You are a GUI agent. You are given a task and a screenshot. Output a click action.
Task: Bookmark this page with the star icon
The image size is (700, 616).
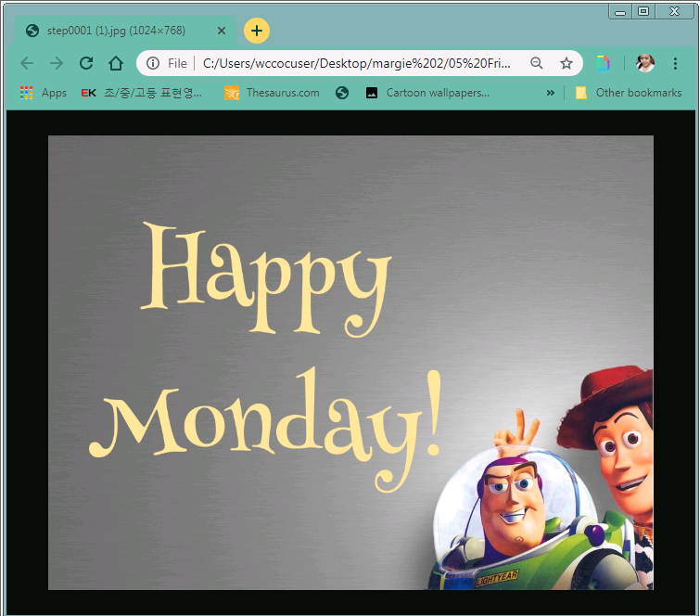[566, 63]
